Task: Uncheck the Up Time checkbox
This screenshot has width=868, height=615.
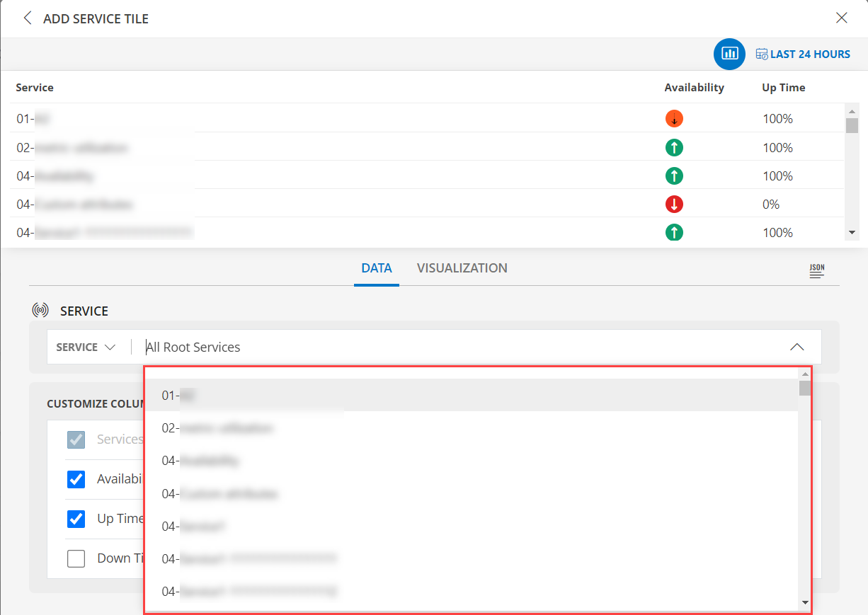Action: coord(76,519)
